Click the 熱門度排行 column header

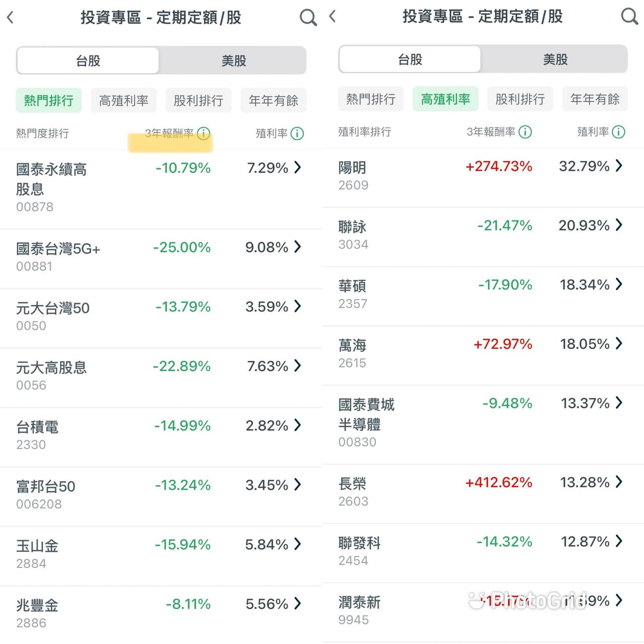pos(42,133)
